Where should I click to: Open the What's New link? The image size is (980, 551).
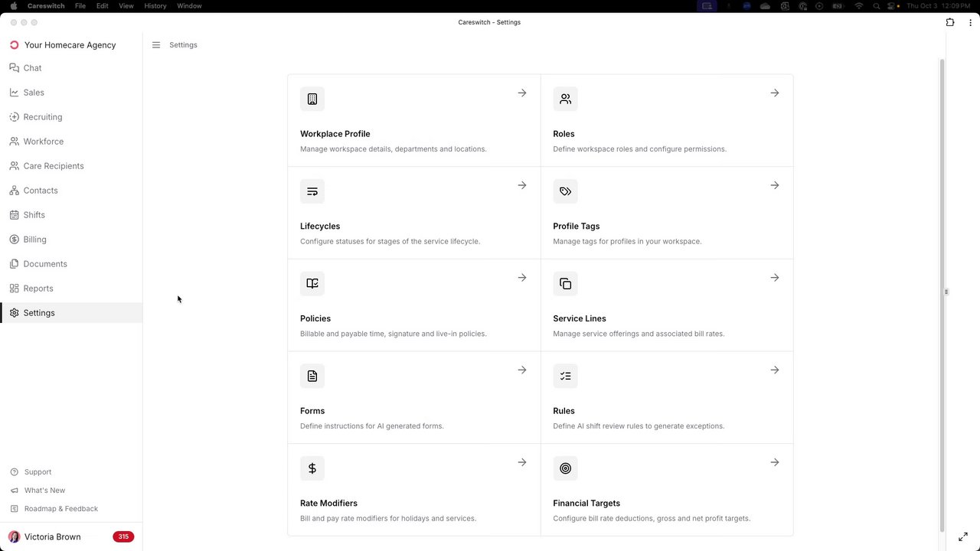(44, 491)
